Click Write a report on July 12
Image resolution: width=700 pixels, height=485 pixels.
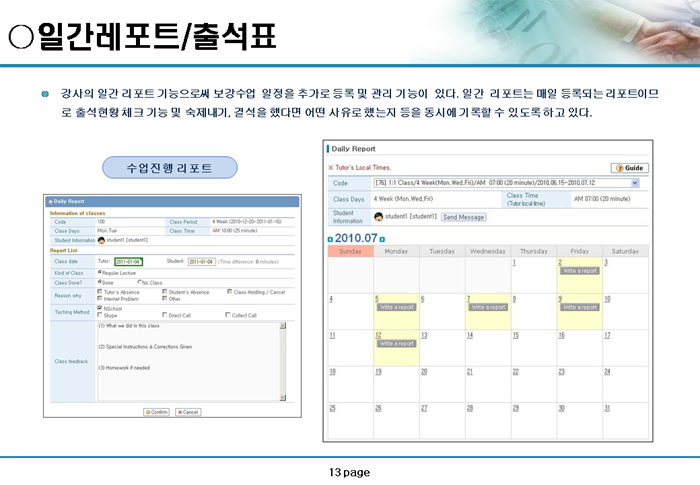[x=396, y=343]
